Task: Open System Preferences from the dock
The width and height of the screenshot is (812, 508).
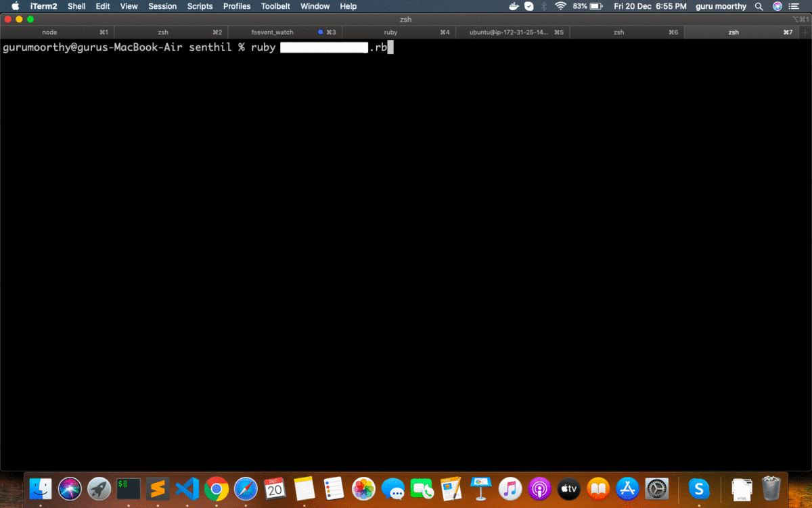Action: pyautogui.click(x=657, y=488)
